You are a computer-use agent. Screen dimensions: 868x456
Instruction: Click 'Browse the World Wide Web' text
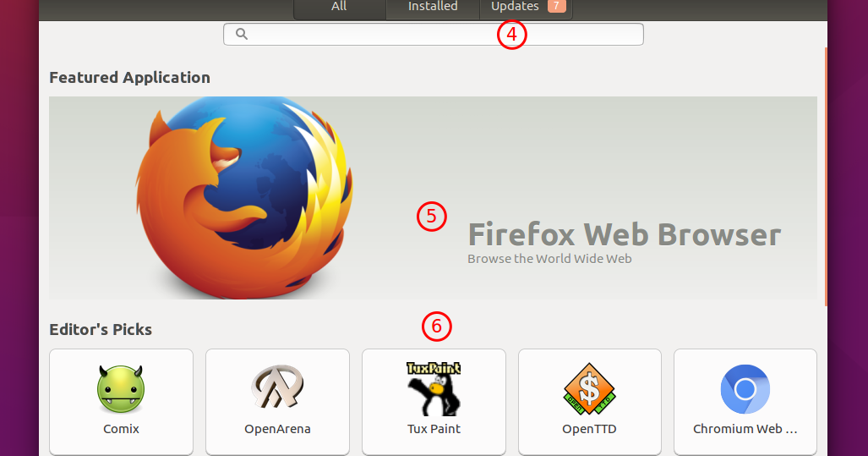point(549,259)
